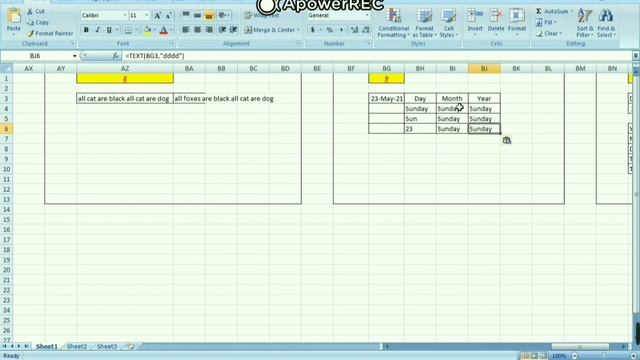Viewport: 640px width, 360px height.
Task: Open the Name Box dropdown arrow
Action: click(x=75, y=56)
